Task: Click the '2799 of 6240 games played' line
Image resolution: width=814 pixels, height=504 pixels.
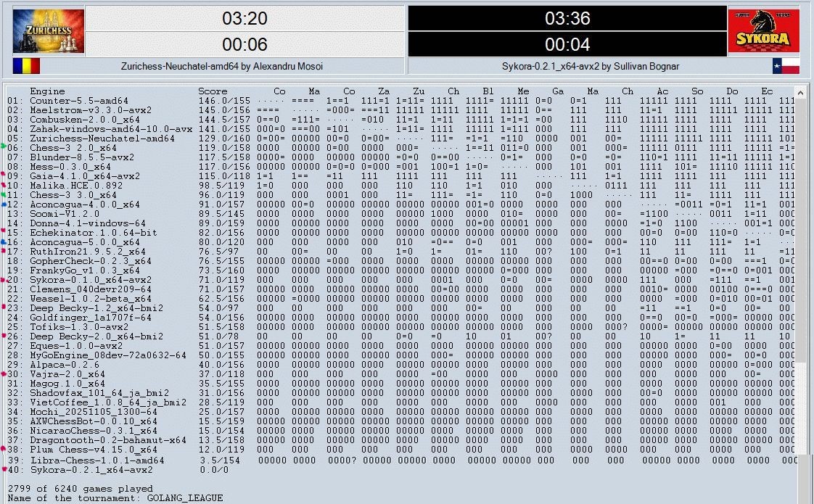Action: tap(81, 489)
